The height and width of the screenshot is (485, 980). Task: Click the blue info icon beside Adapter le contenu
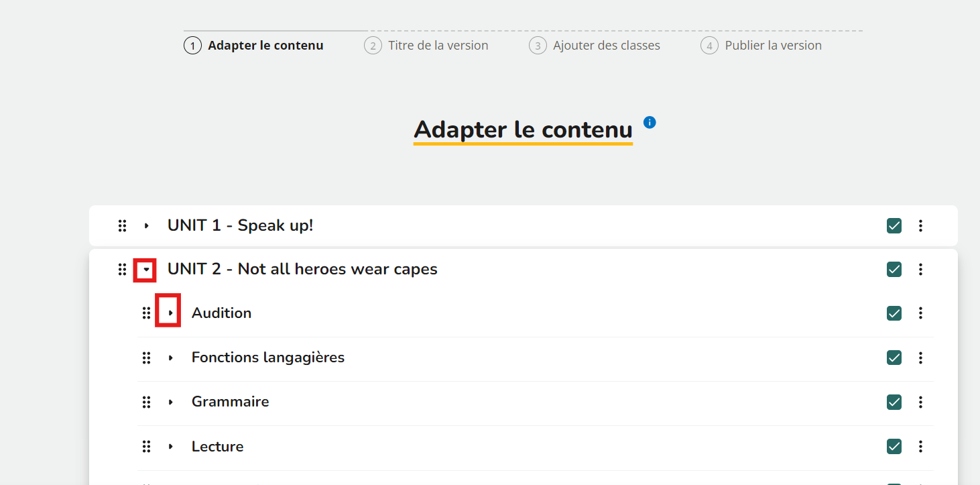coord(650,122)
